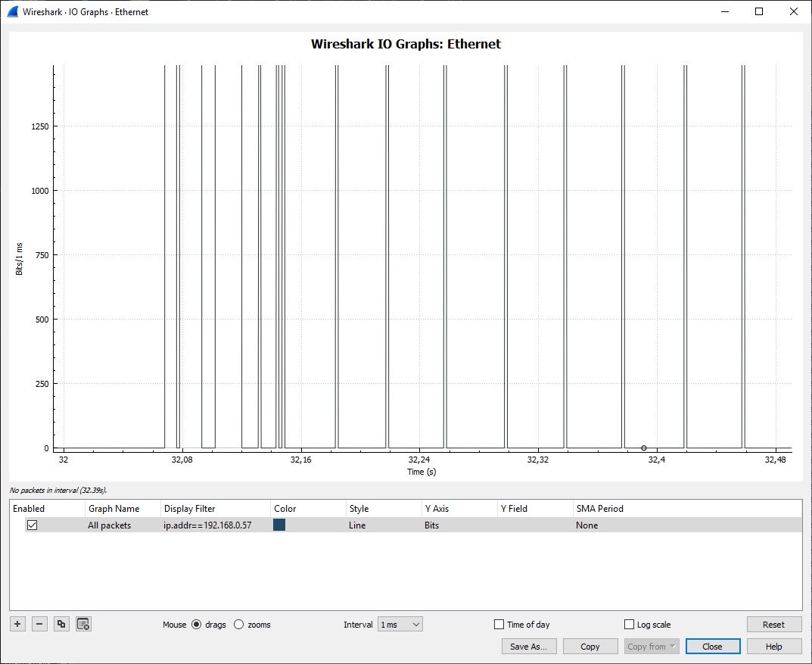Remove the selected graph with minus button
Screen dimensions: 812x664
(40, 624)
